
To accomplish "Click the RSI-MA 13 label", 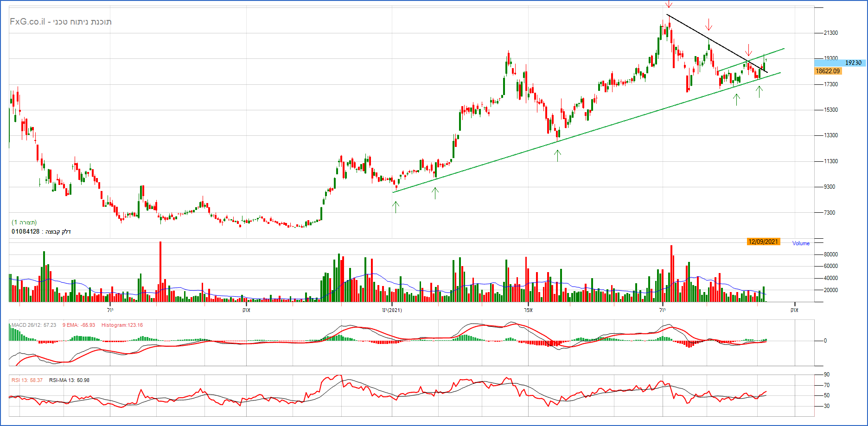I will point(69,380).
